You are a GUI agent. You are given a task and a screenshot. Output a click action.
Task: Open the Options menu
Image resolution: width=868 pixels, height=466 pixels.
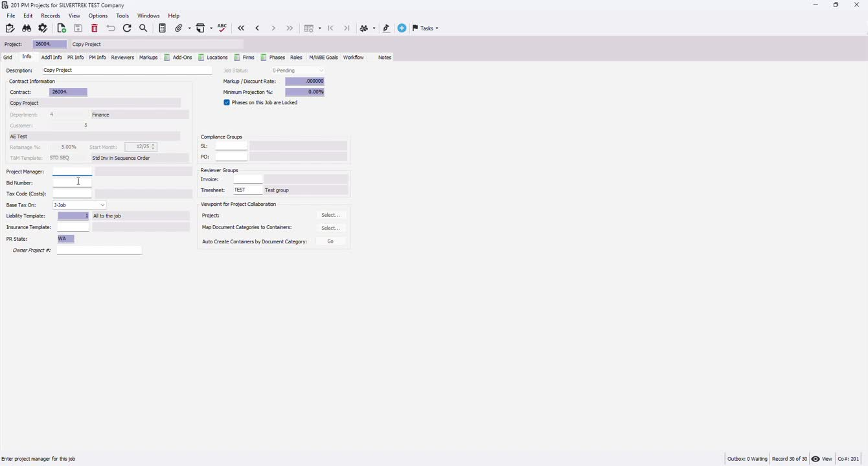point(98,16)
